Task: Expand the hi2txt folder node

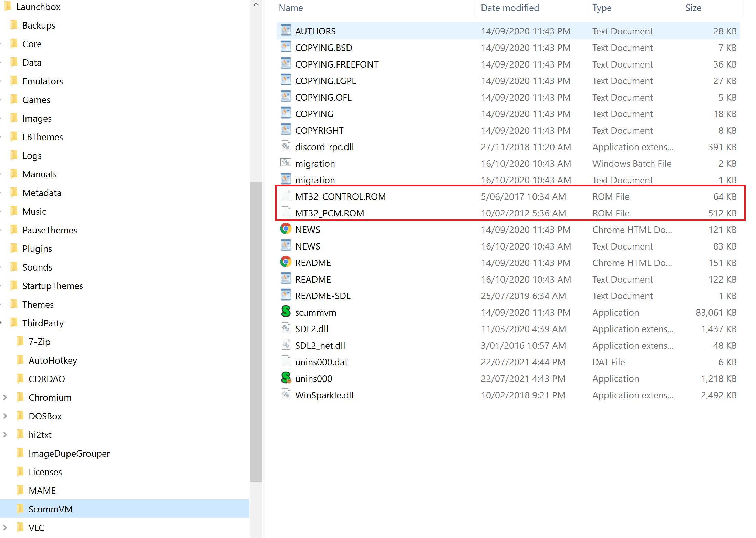Action: [5, 435]
